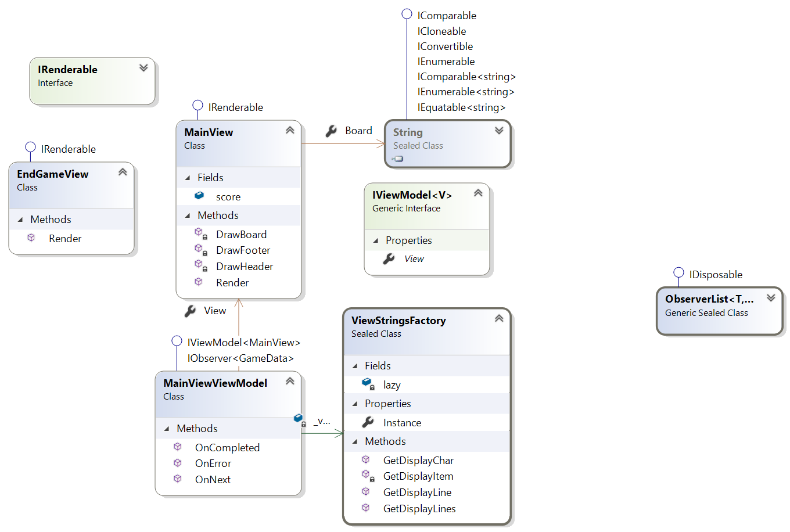Select the DrawHeader method row

coord(239,266)
